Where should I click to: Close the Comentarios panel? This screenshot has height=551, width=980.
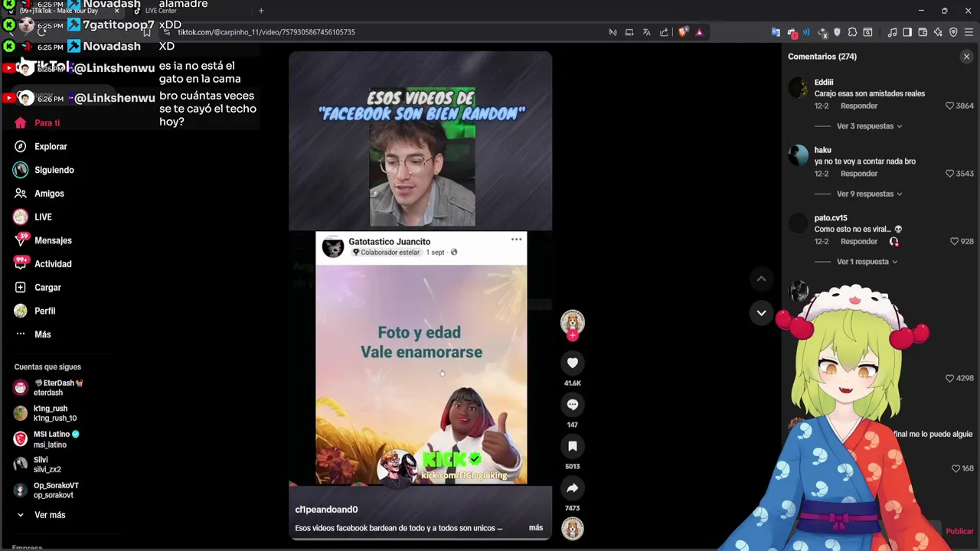966,57
